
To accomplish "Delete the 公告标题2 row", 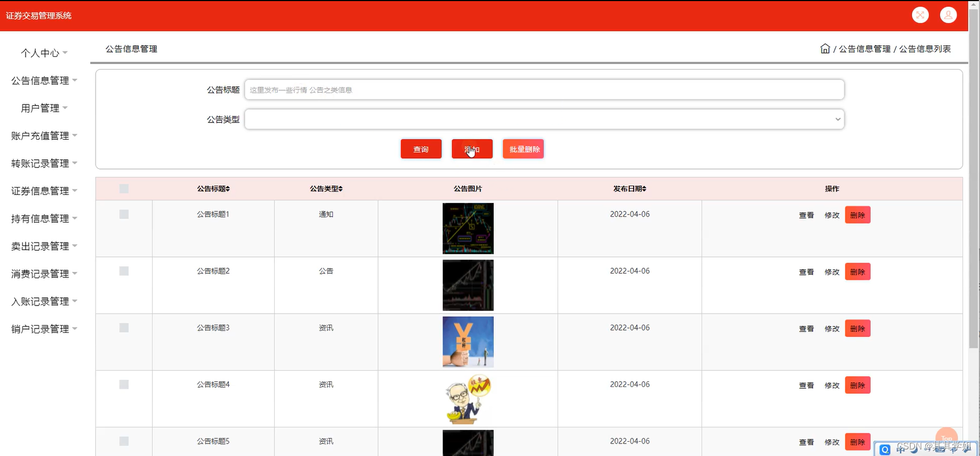I will click(857, 272).
